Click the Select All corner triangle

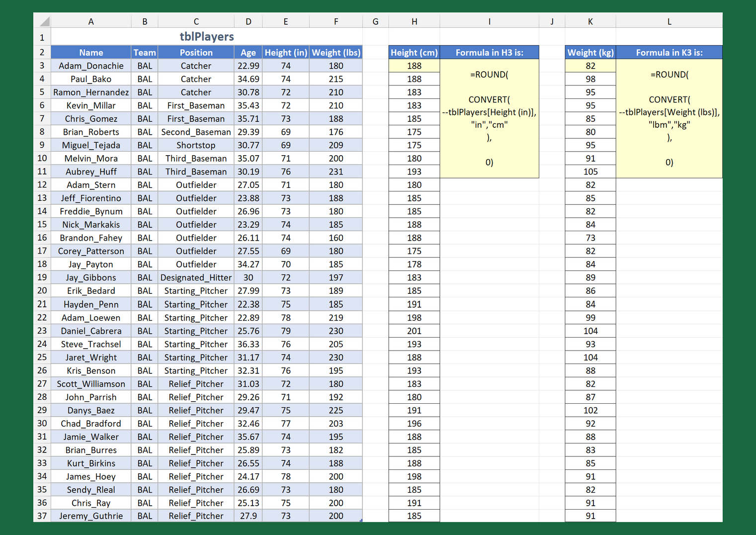click(45, 21)
